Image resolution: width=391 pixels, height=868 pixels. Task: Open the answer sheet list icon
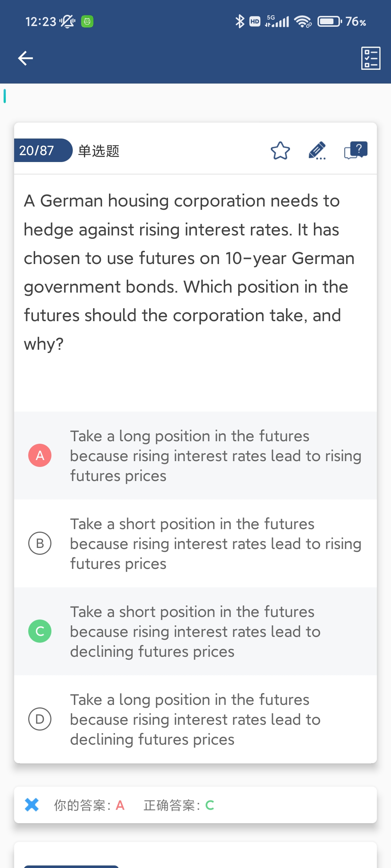click(x=371, y=58)
